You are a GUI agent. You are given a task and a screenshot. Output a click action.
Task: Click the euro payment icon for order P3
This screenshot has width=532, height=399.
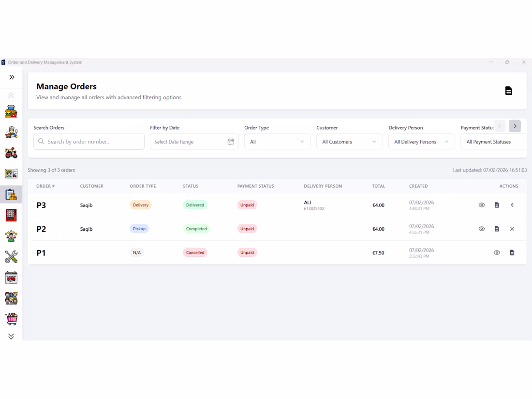512,205
